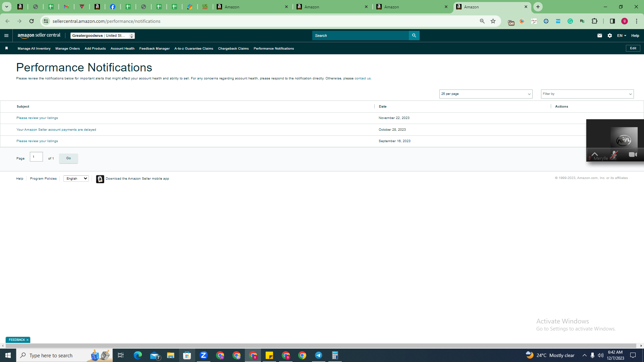Open Chargeback Claims
The height and width of the screenshot is (362, 644).
pos(233,49)
